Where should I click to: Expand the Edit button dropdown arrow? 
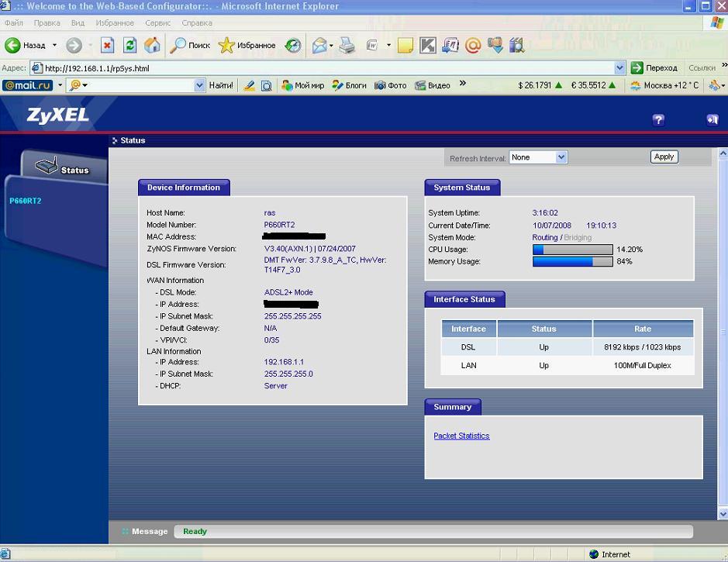[388, 46]
